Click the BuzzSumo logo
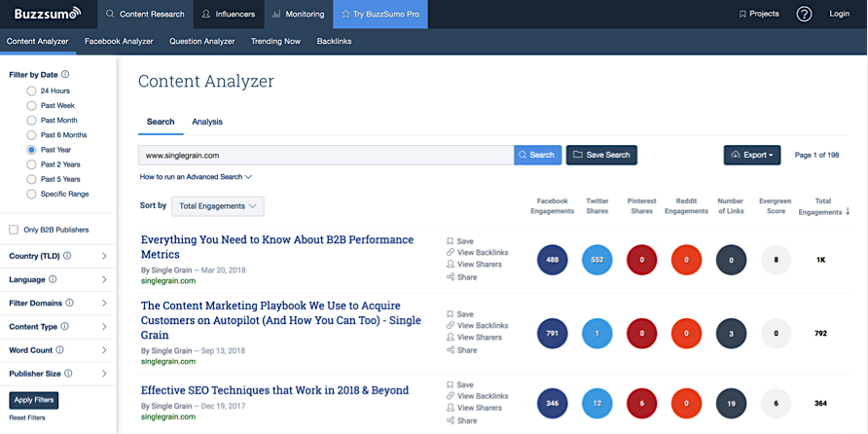Image resolution: width=868 pixels, height=434 pixels. (x=48, y=14)
